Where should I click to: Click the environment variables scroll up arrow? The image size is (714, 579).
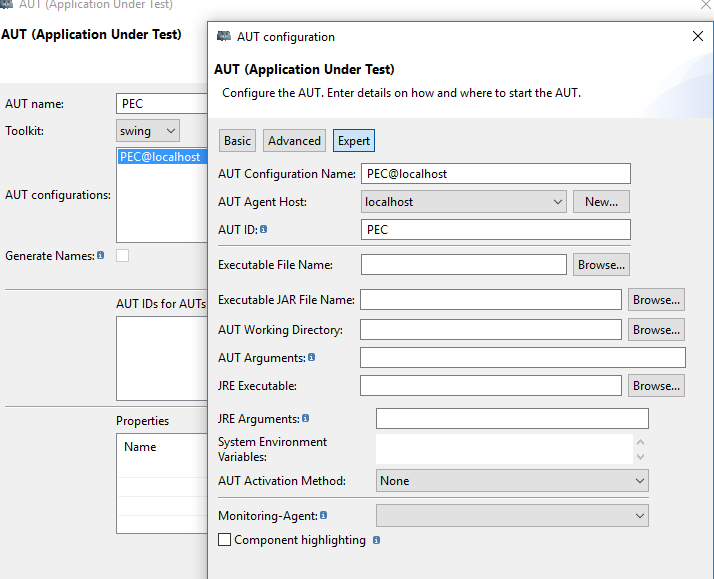pos(640,442)
